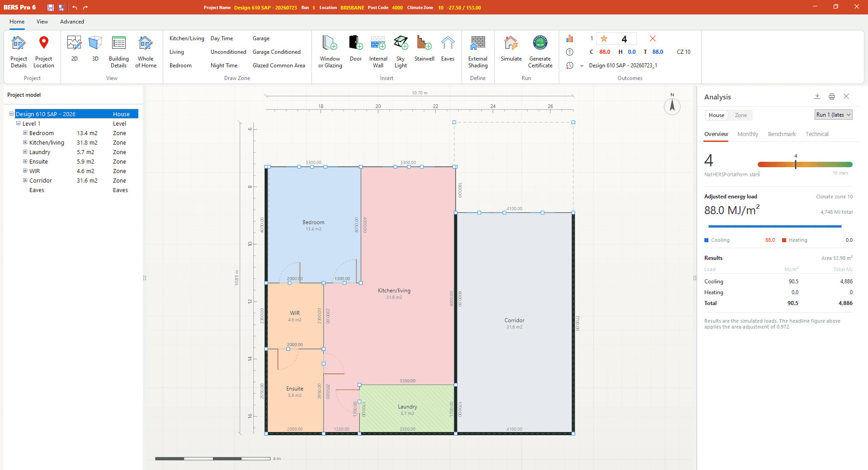
Task: Click the undo arrow
Action: coord(75,7)
